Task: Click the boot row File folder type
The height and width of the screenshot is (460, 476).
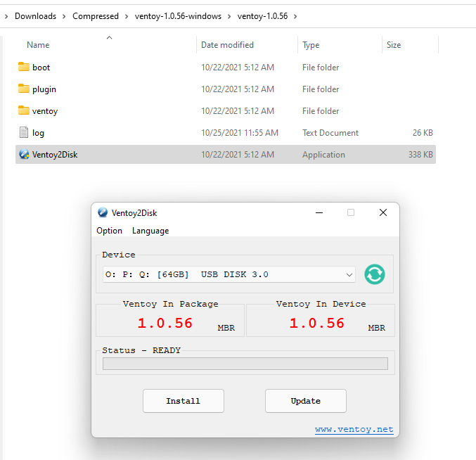Action: point(321,68)
